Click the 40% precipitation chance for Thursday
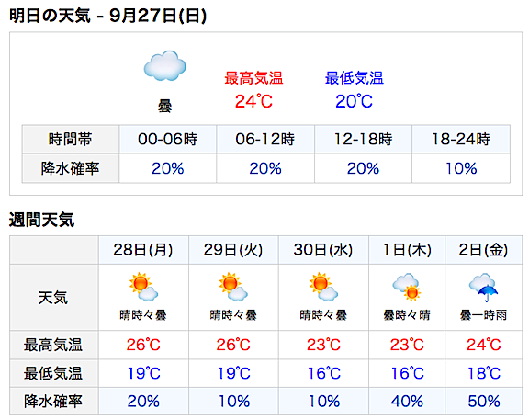 [407, 402]
